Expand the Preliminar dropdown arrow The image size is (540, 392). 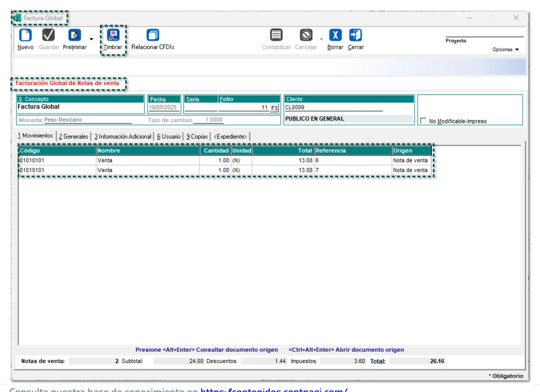click(x=91, y=39)
